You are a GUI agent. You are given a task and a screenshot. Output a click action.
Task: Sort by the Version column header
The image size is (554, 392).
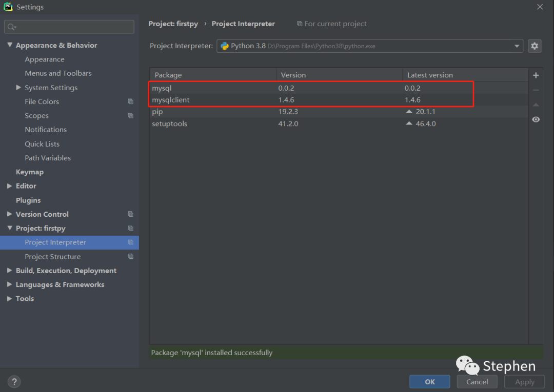coord(339,75)
